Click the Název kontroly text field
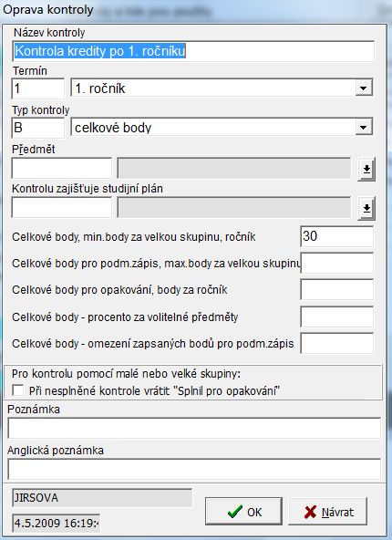The height and width of the screenshot is (540, 392). coord(193,51)
